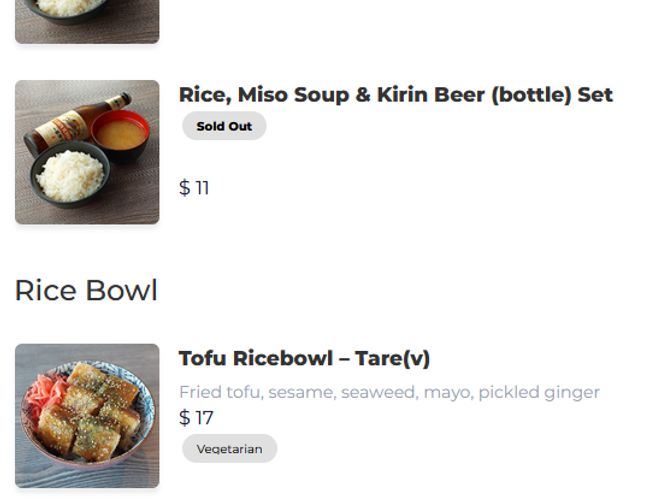Click the Sold Out badge

tap(224, 126)
